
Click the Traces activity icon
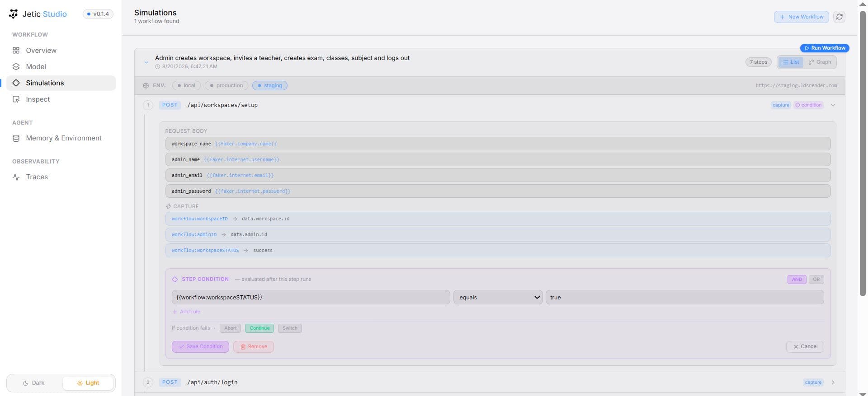point(16,177)
